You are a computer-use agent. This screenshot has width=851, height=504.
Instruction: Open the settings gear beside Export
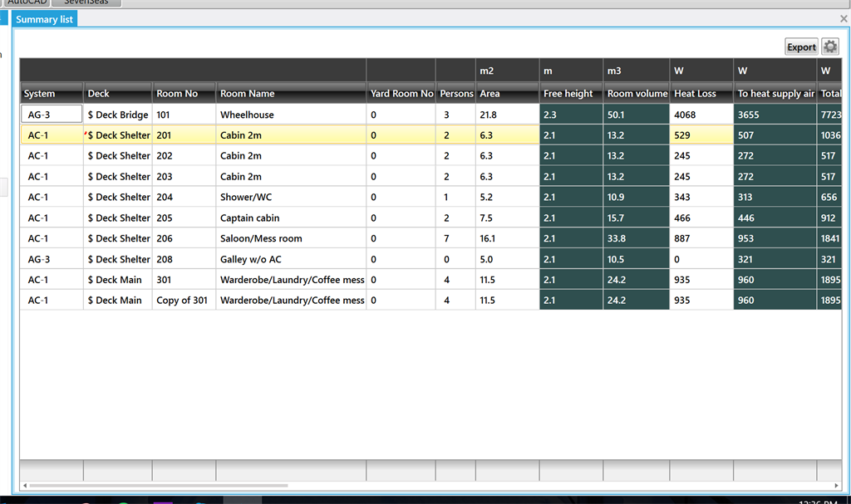click(x=830, y=46)
